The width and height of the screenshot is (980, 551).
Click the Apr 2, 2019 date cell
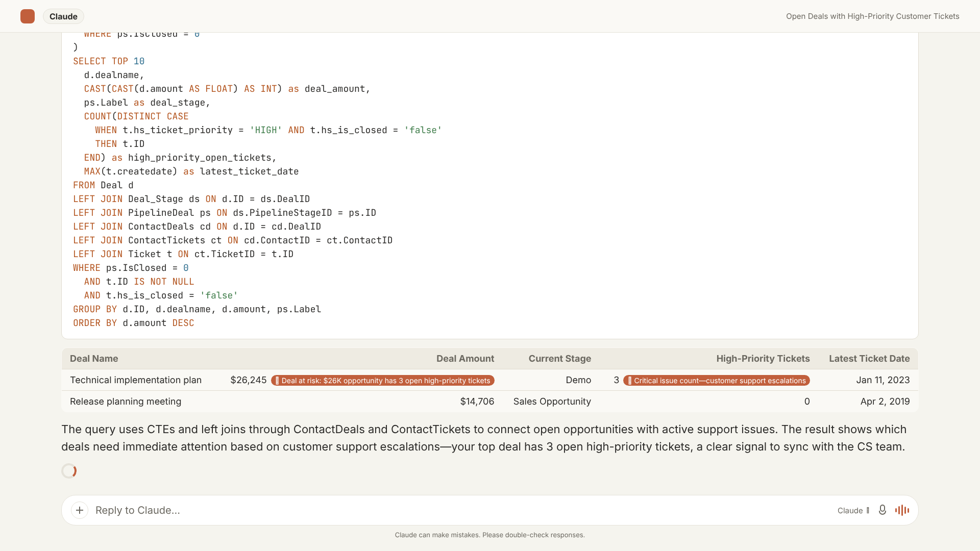pyautogui.click(x=885, y=402)
